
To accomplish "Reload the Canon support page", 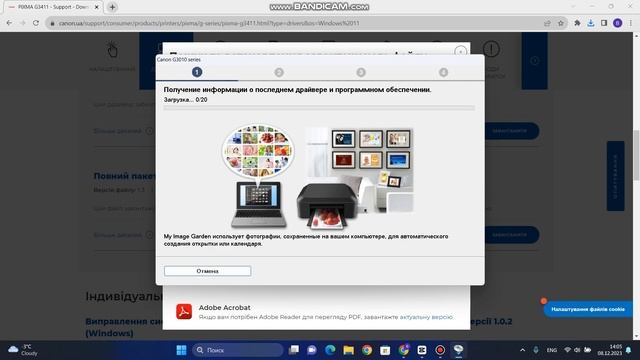I will click(x=36, y=23).
